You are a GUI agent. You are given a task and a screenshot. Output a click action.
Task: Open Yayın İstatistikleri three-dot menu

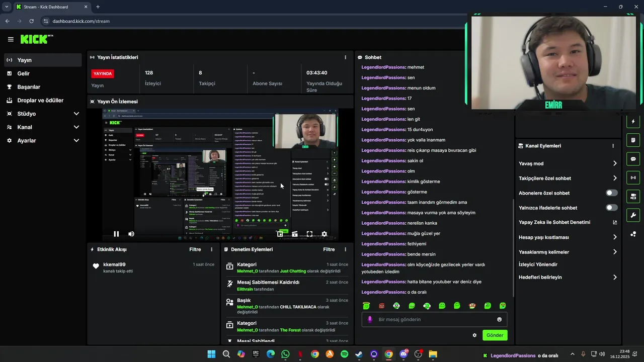pyautogui.click(x=345, y=57)
